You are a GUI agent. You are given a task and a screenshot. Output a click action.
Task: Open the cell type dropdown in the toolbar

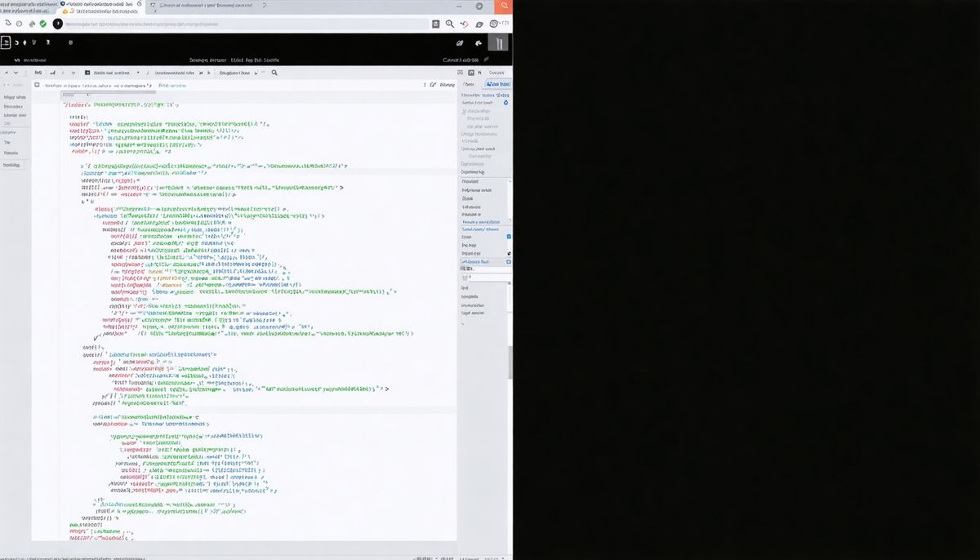(138, 73)
